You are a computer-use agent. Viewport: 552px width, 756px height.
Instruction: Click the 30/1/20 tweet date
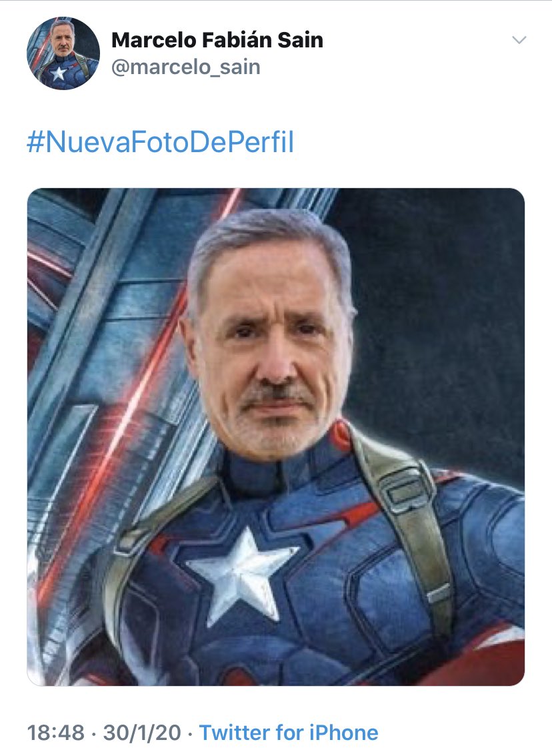(x=142, y=733)
